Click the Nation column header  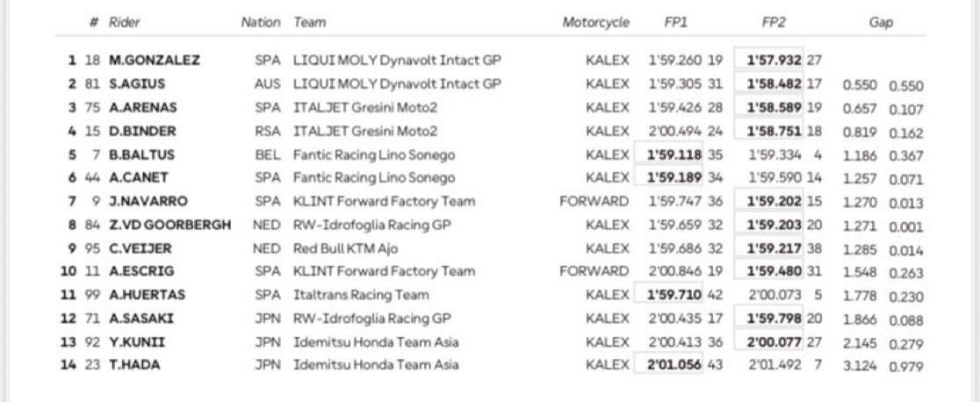(261, 23)
